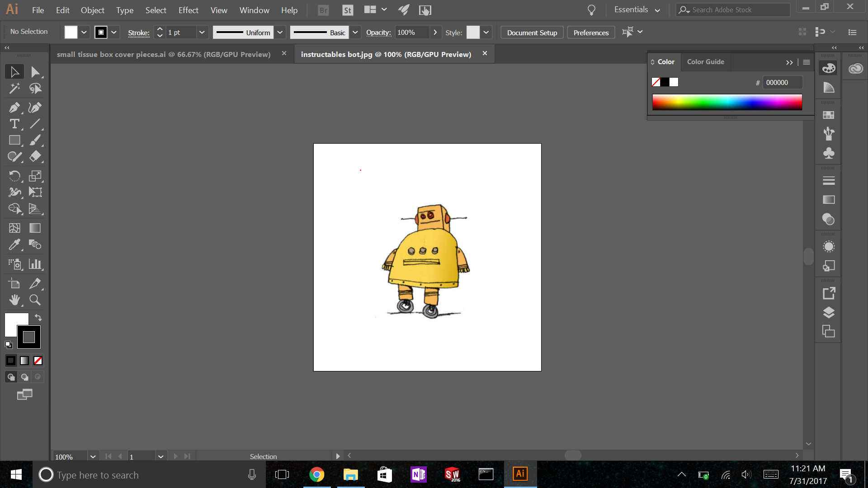Set paint mode to Color
This screenshot has height=488, width=868.
(11, 361)
